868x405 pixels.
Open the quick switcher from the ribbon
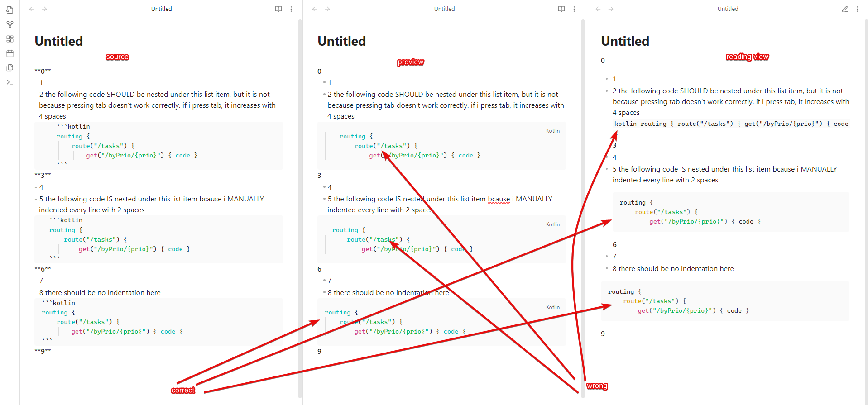click(10, 10)
